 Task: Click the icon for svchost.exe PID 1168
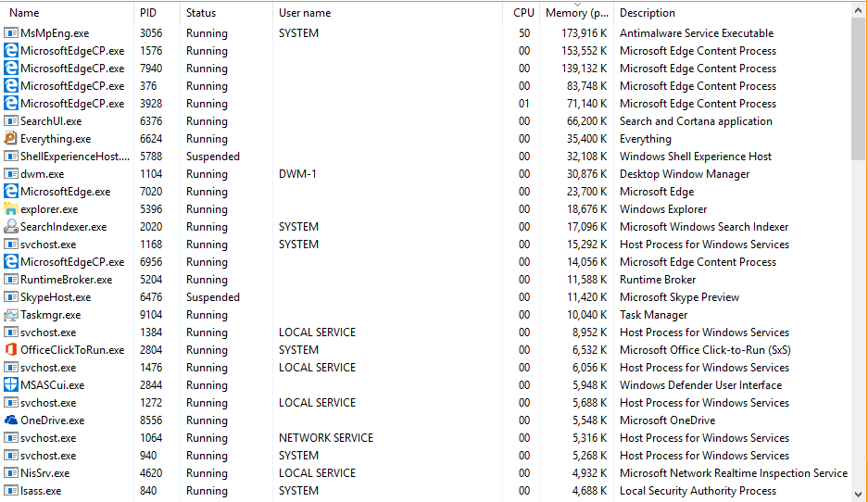tap(10, 245)
